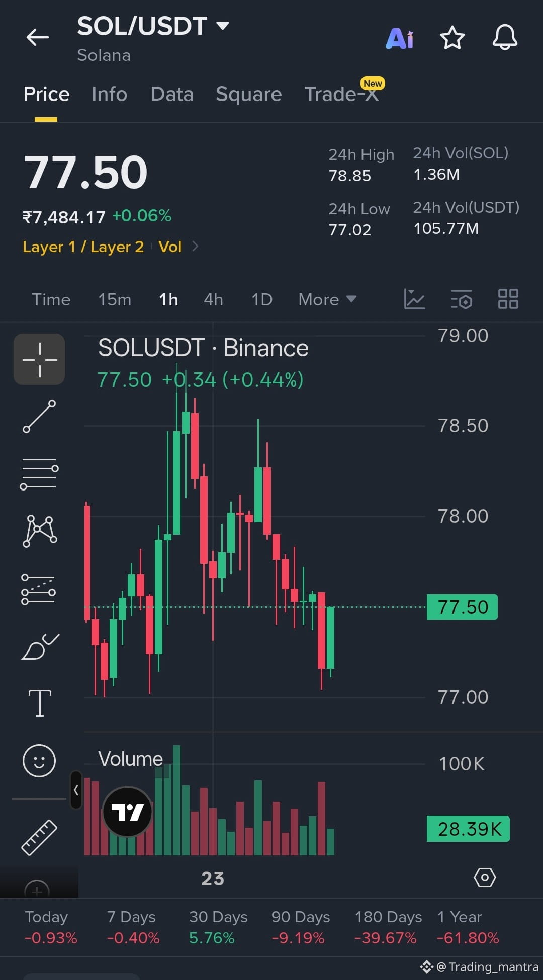This screenshot has width=543, height=980.
Task: Click the 100K volume axis label
Action: coord(462,764)
